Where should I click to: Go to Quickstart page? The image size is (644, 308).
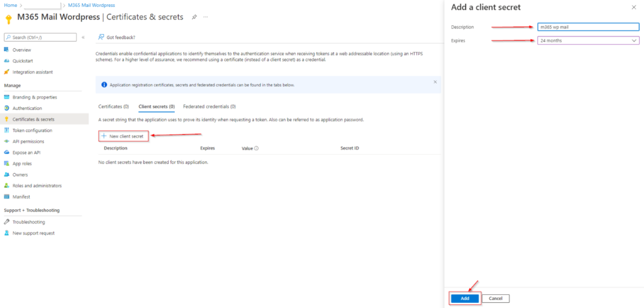click(23, 61)
